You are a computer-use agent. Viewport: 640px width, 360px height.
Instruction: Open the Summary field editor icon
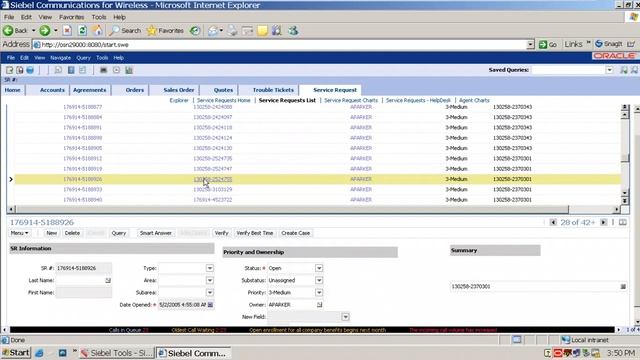[x=623, y=287]
